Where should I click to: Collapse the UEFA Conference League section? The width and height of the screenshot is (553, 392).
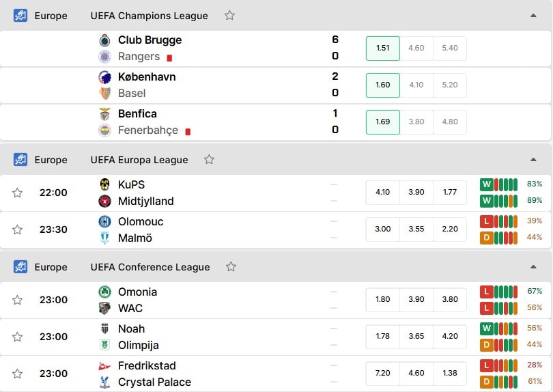533,267
